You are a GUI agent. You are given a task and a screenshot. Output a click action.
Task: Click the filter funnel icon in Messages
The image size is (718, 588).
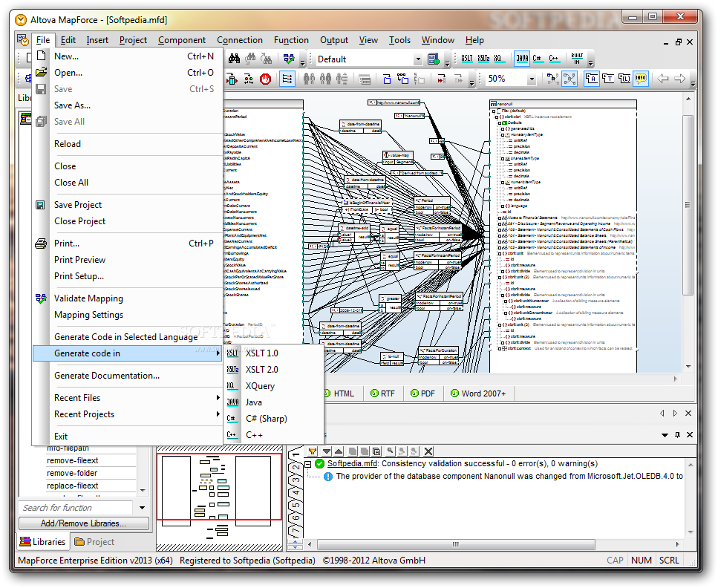tap(313, 451)
